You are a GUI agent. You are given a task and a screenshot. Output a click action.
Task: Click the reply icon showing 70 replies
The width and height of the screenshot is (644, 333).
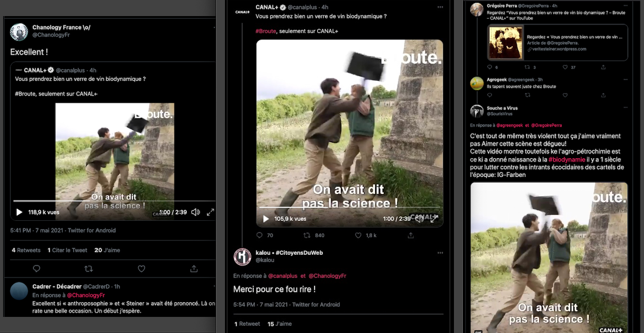coord(259,235)
